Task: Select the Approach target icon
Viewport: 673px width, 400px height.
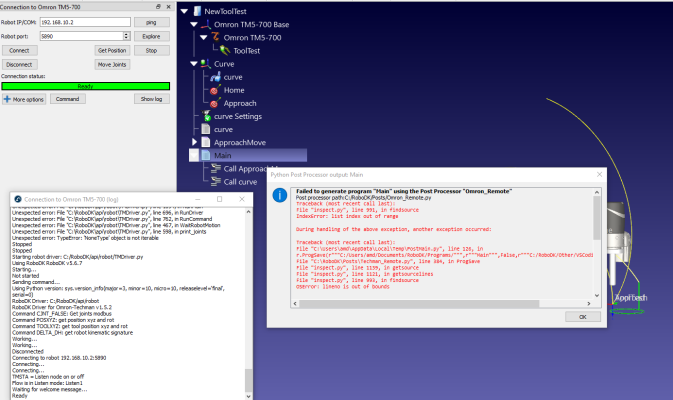Action: click(x=213, y=103)
